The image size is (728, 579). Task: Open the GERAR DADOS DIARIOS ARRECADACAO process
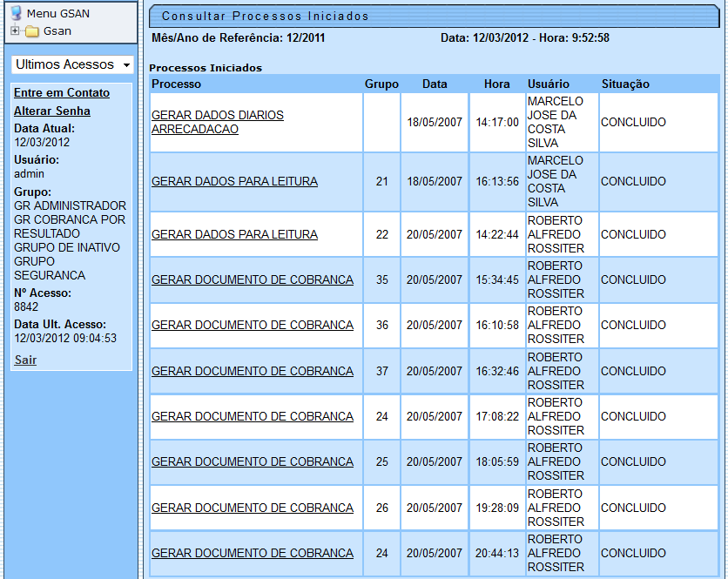pyautogui.click(x=217, y=122)
